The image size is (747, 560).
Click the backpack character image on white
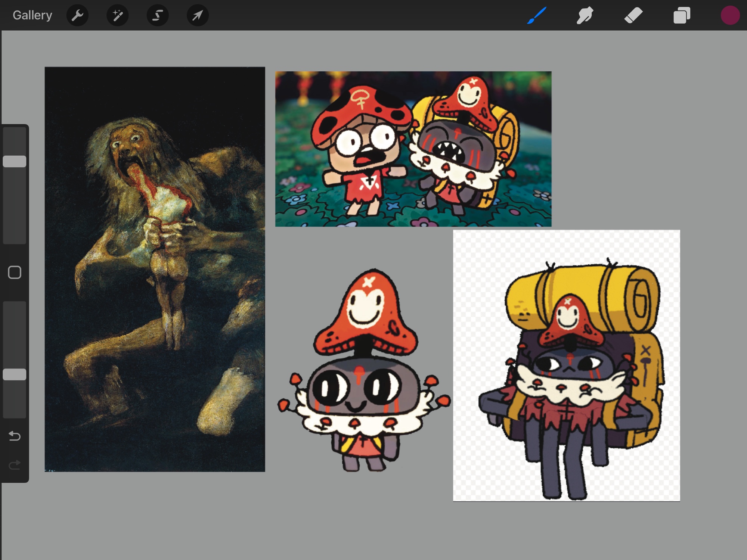pyautogui.click(x=566, y=365)
